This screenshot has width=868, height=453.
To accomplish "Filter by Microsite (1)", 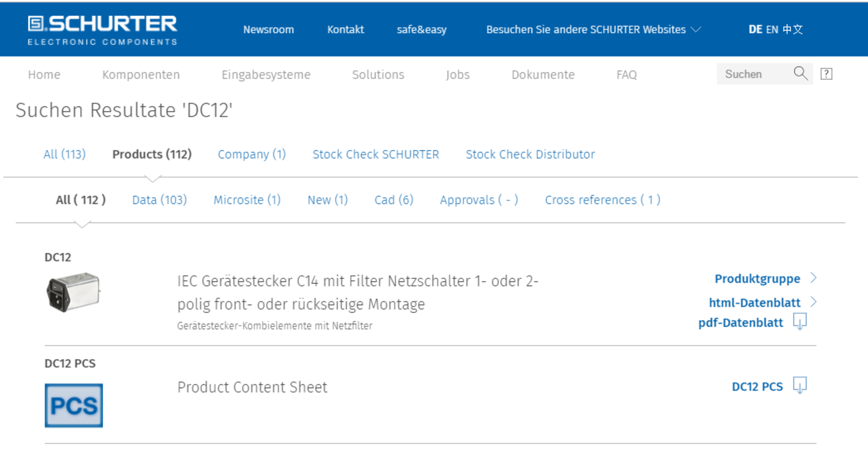I will [x=247, y=200].
